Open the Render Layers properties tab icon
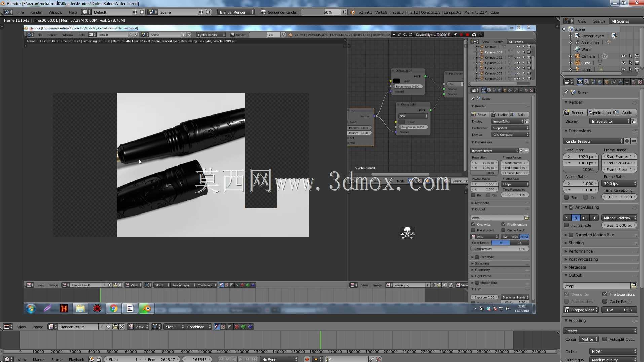The image size is (644, 362). pyautogui.click(x=586, y=82)
